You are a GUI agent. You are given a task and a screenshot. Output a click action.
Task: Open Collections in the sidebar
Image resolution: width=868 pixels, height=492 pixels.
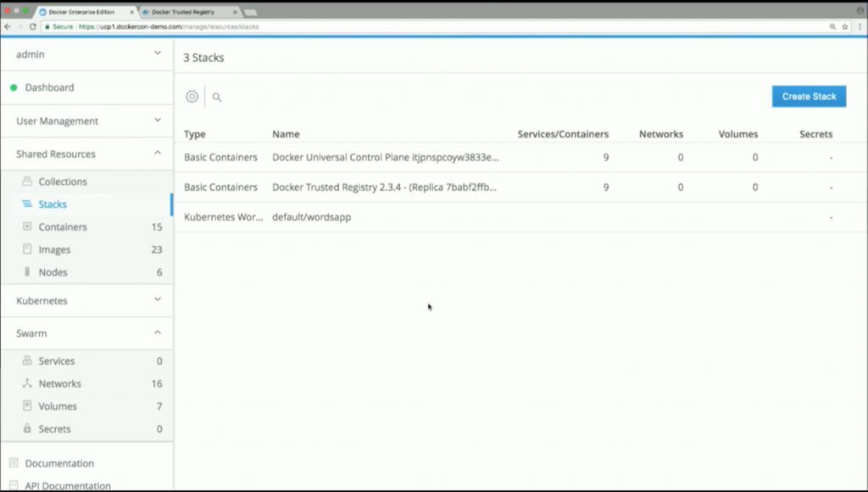click(x=63, y=182)
